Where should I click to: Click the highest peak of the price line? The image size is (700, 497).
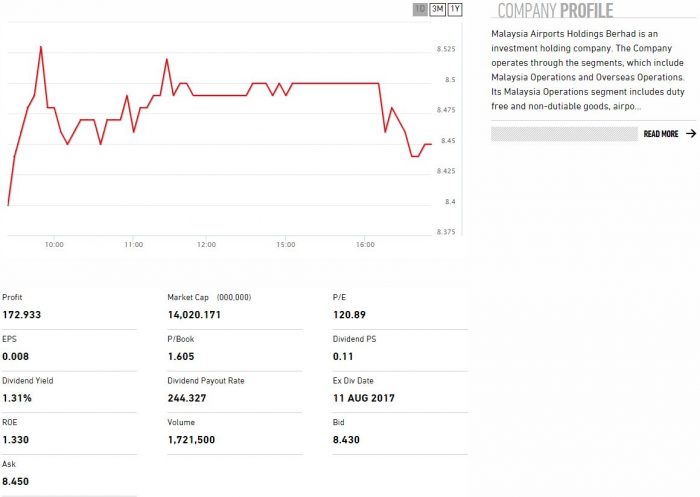point(41,47)
